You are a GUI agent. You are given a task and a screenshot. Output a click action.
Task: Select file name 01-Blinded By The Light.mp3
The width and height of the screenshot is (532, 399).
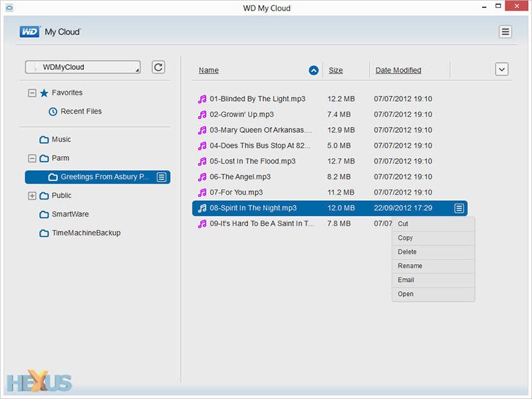click(257, 99)
